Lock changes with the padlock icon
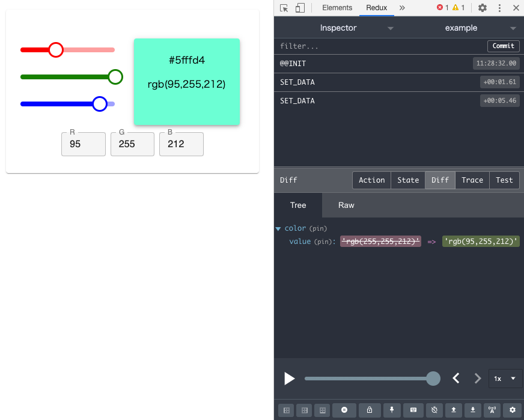The width and height of the screenshot is (524, 420). (x=370, y=410)
